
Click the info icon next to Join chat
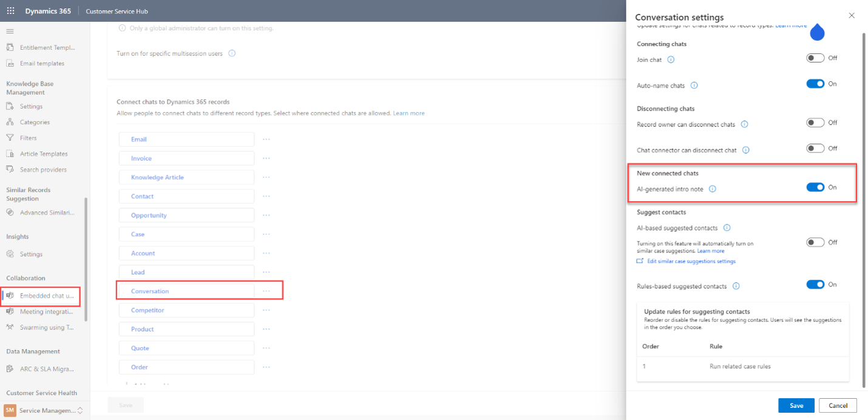click(671, 59)
